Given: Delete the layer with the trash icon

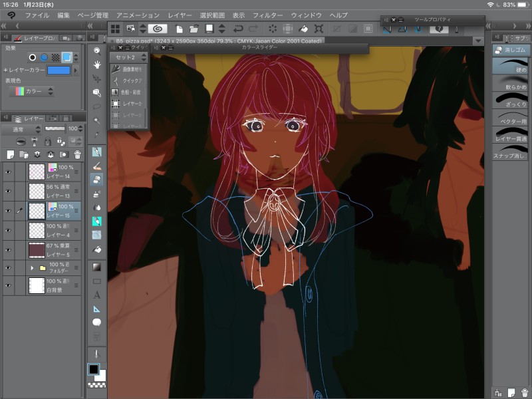Looking at the screenshot, I should 77,155.
